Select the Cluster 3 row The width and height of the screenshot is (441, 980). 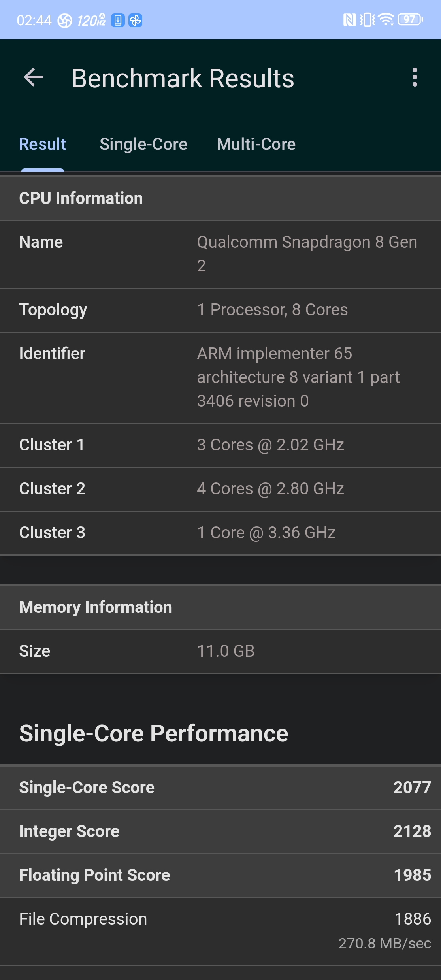pyautogui.click(x=220, y=533)
